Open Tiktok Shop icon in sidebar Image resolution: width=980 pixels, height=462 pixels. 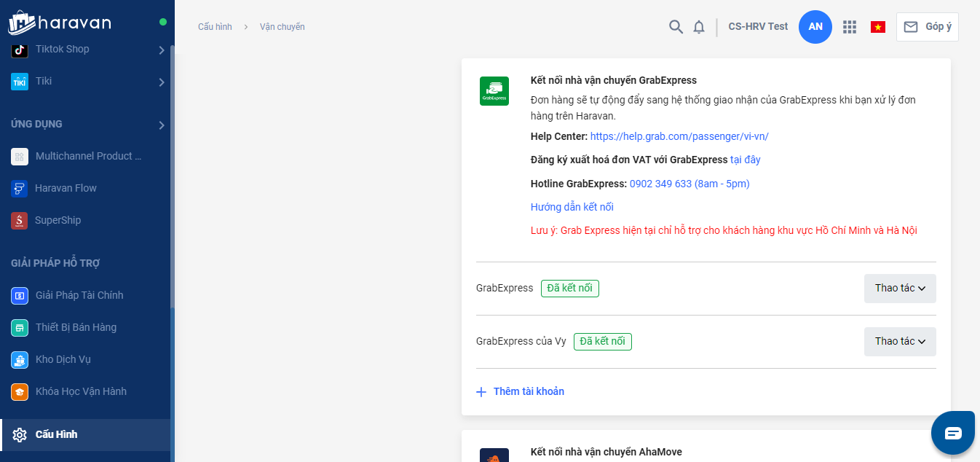pos(20,50)
